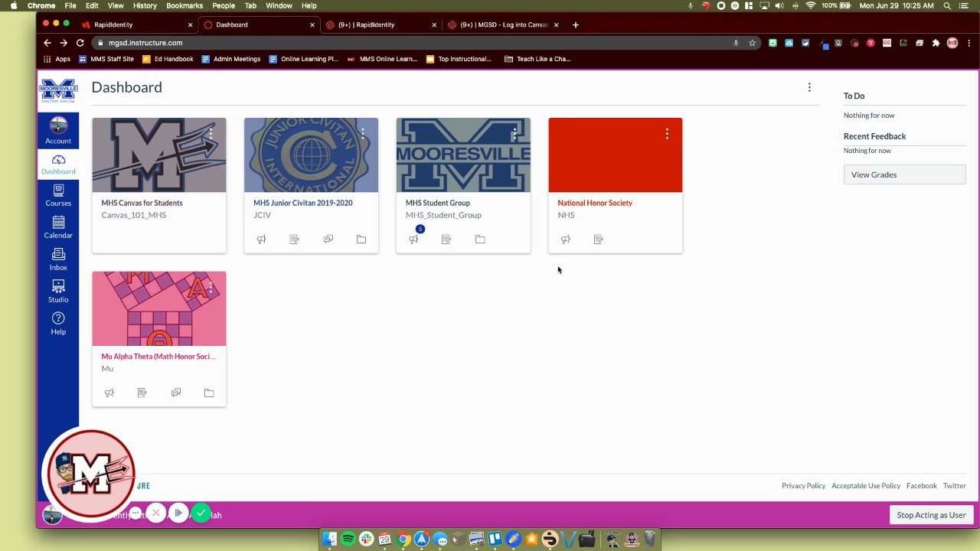980x551 pixels.
Task: Click the red National Honor Society color block
Action: click(x=616, y=155)
